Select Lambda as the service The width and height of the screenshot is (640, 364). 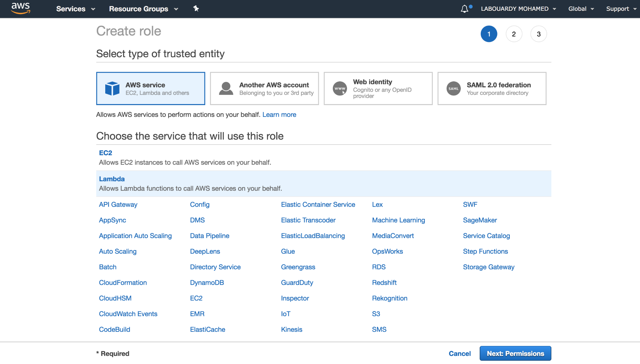point(324,184)
